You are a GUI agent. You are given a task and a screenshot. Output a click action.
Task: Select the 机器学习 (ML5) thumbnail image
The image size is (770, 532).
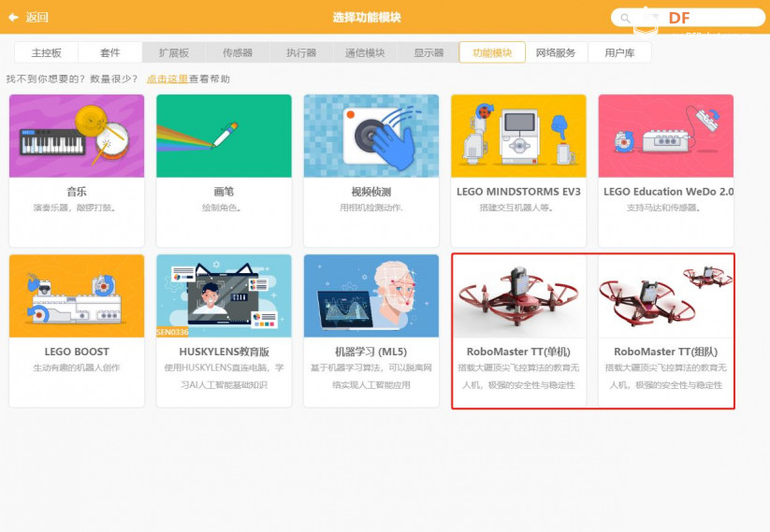[x=371, y=296]
